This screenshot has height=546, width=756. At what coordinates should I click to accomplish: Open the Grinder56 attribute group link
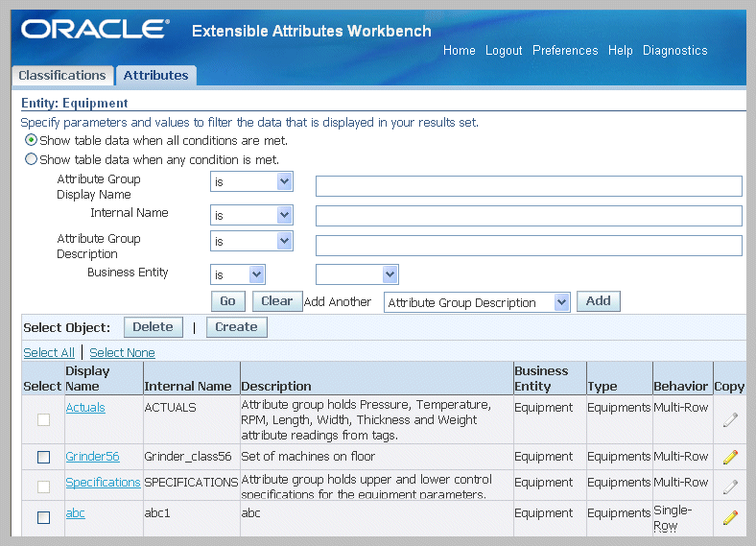point(92,457)
